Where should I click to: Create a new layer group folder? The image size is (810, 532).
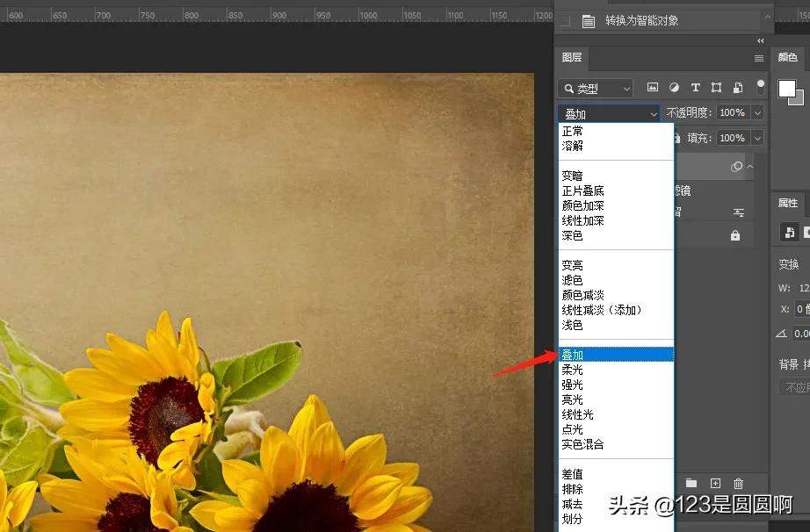coord(691,484)
